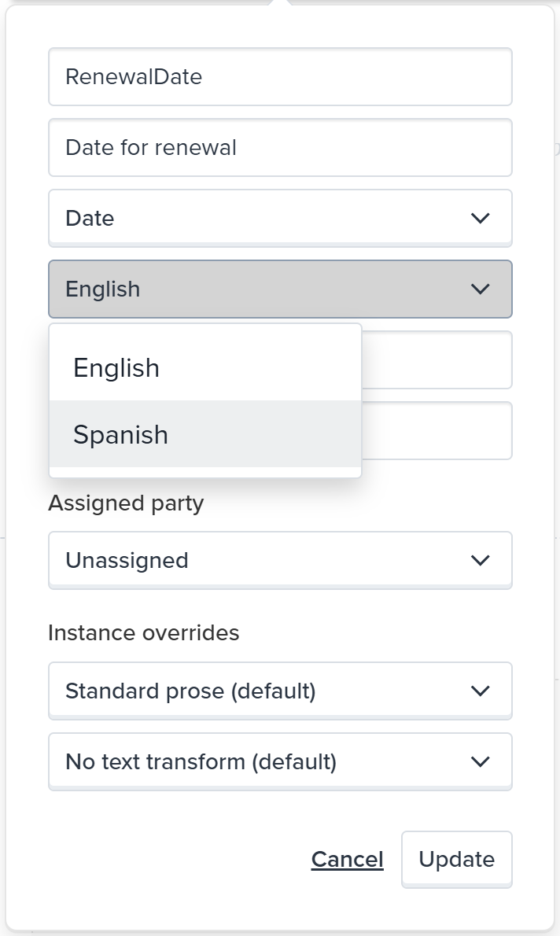560x936 pixels.
Task: Click the chevron on the English dropdown
Action: tap(480, 289)
